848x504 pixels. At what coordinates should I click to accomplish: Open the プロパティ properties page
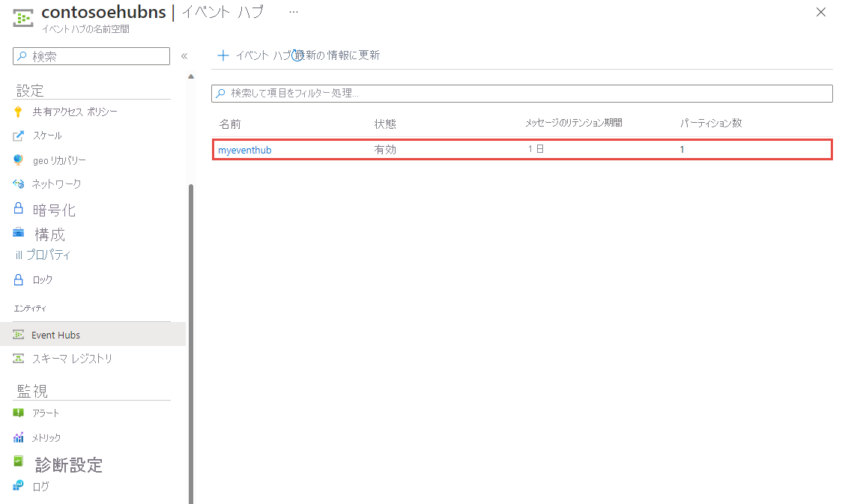(48, 255)
